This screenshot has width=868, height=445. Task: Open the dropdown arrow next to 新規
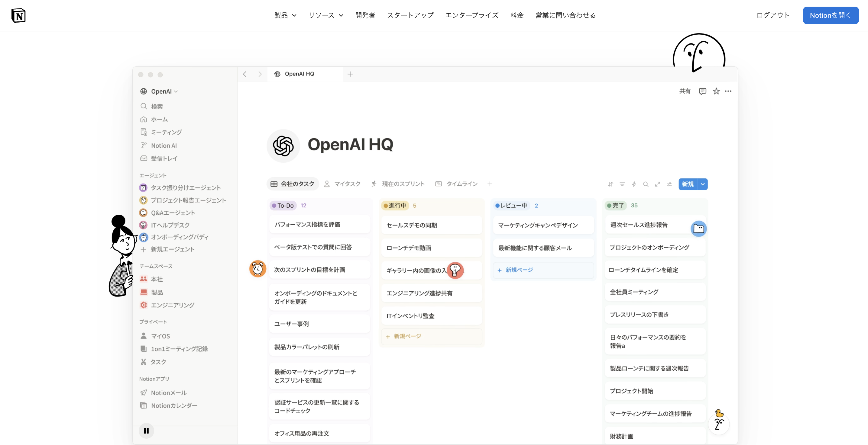coord(703,184)
